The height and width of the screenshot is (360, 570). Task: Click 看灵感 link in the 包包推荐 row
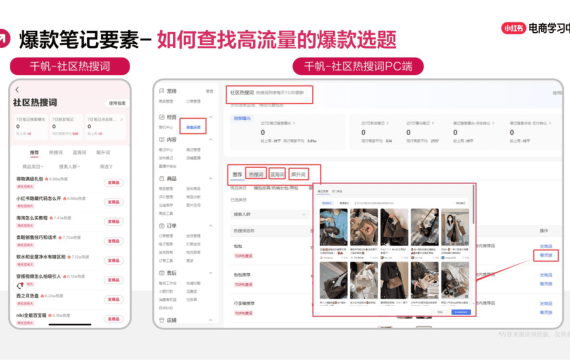tap(546, 284)
